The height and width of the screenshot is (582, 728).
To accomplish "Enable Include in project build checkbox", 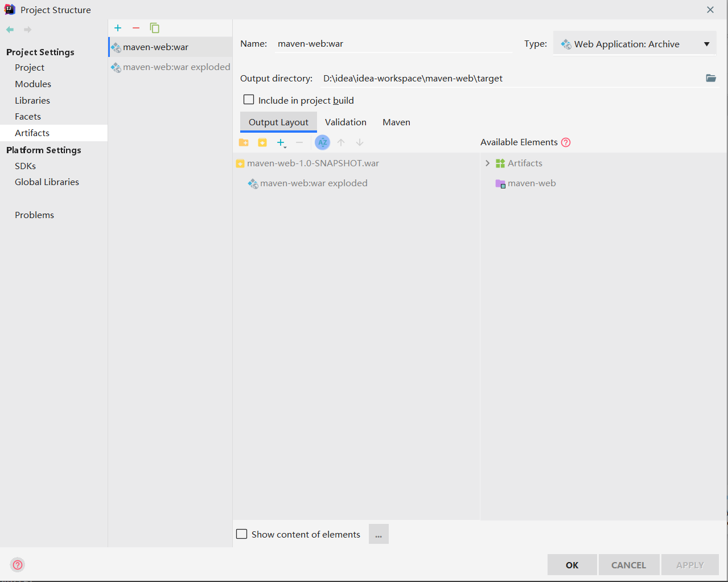I will point(249,100).
